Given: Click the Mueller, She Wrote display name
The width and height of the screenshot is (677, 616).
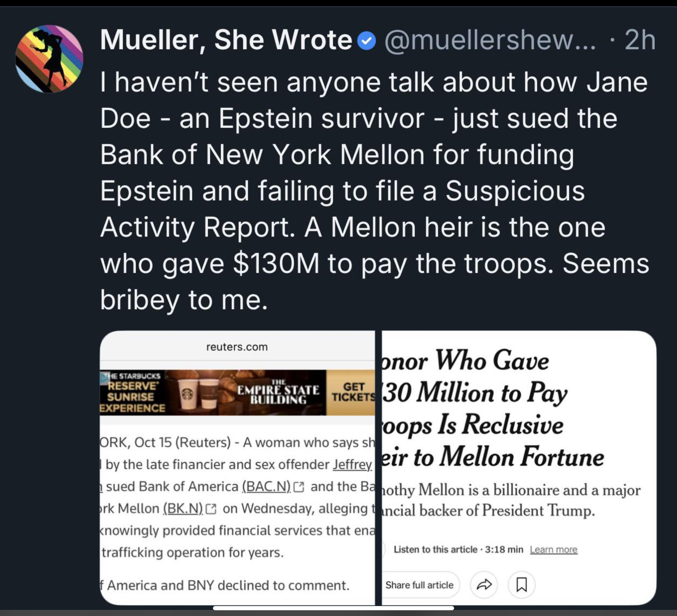Looking at the screenshot, I should pos(226,40).
